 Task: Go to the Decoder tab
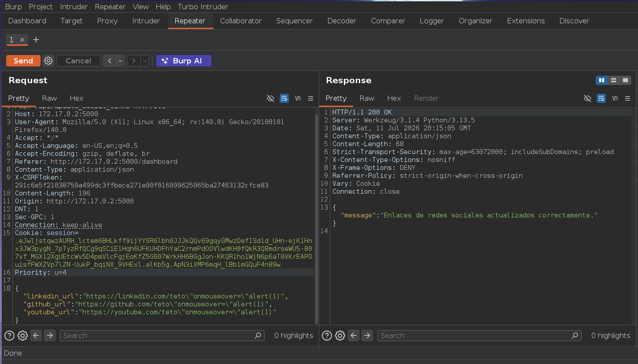point(342,21)
